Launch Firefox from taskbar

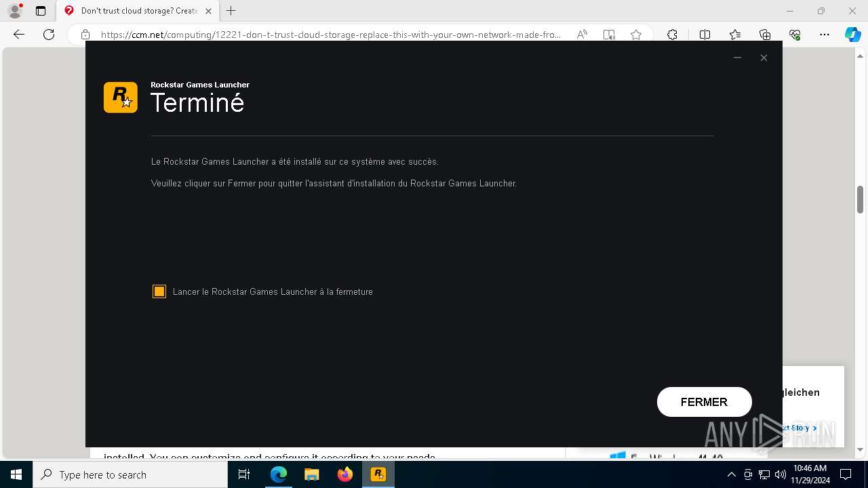(345, 474)
